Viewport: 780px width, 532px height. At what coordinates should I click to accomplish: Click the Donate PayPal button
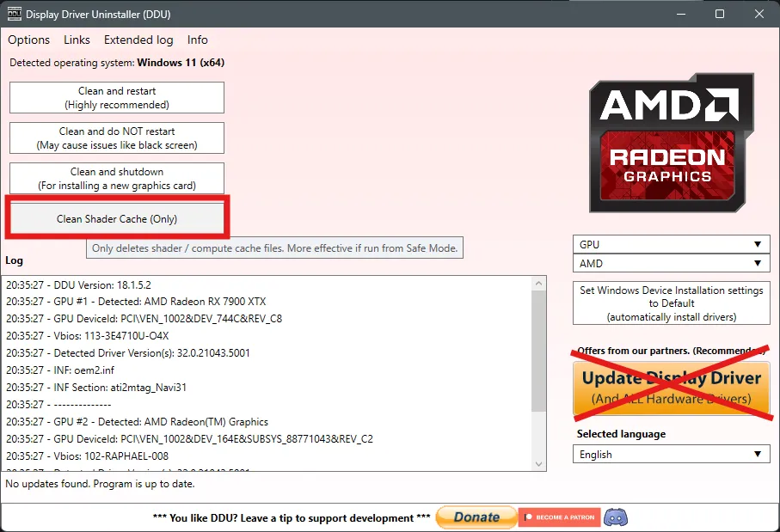pos(476,517)
